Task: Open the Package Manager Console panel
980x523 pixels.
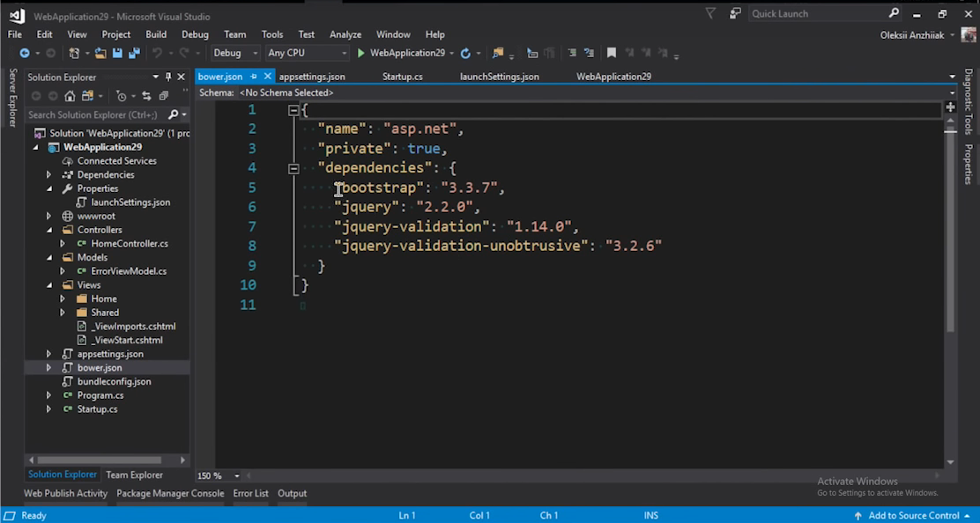Action: click(x=170, y=493)
